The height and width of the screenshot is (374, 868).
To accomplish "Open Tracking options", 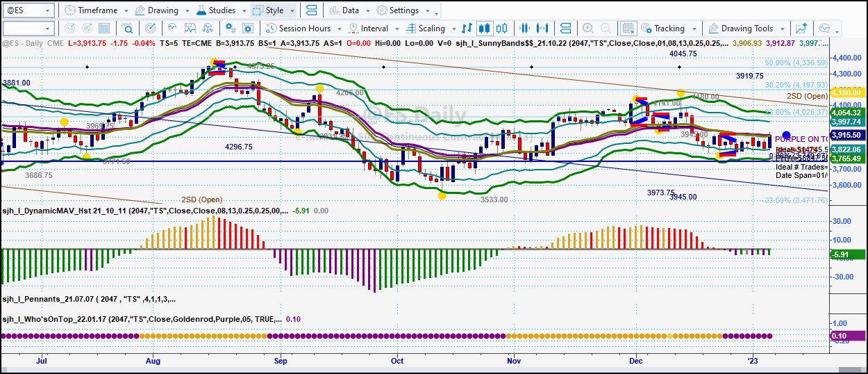I will click(x=662, y=29).
